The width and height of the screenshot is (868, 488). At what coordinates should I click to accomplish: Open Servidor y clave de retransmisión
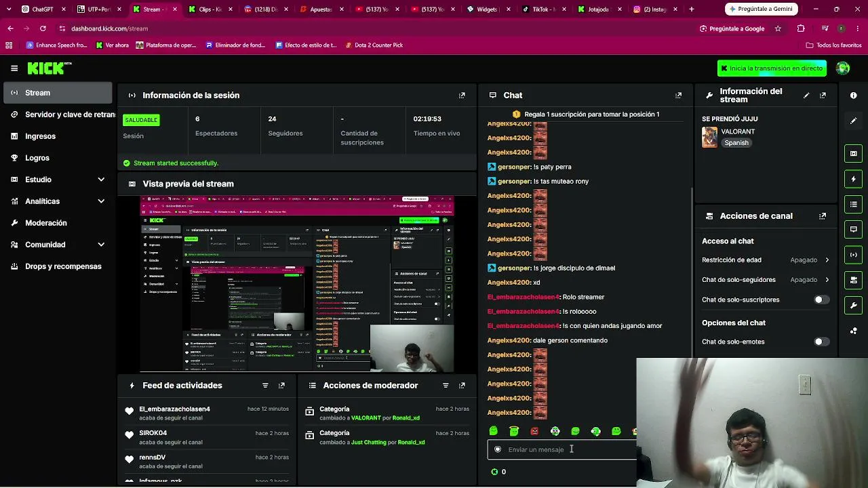58,115
